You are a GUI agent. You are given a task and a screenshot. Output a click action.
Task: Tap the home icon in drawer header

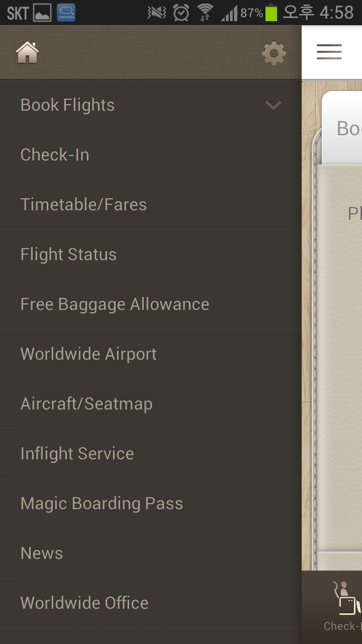(28, 52)
